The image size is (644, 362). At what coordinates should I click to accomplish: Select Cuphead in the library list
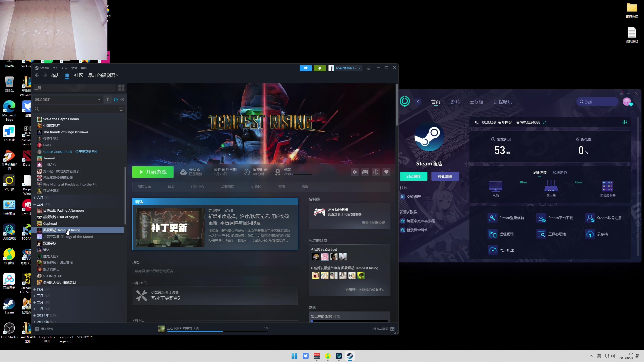click(50, 223)
